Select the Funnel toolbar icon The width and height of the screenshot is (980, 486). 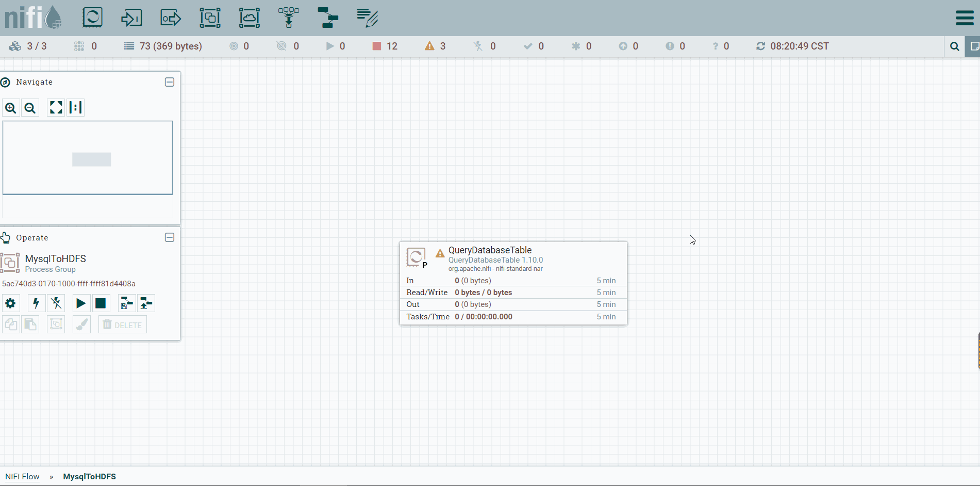click(x=289, y=18)
